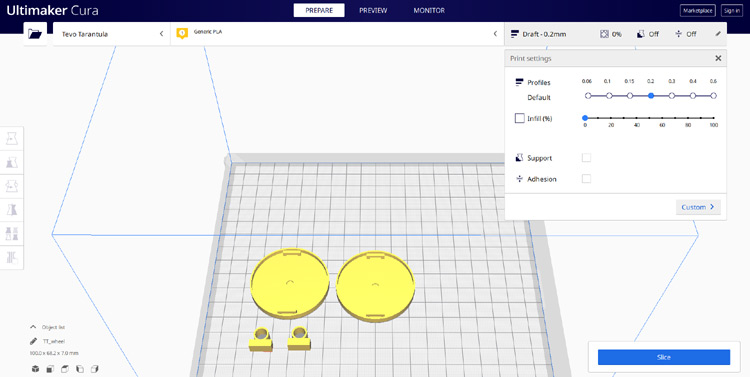
Task: Expand the Generic PLA material selector chevron
Action: [x=495, y=33]
